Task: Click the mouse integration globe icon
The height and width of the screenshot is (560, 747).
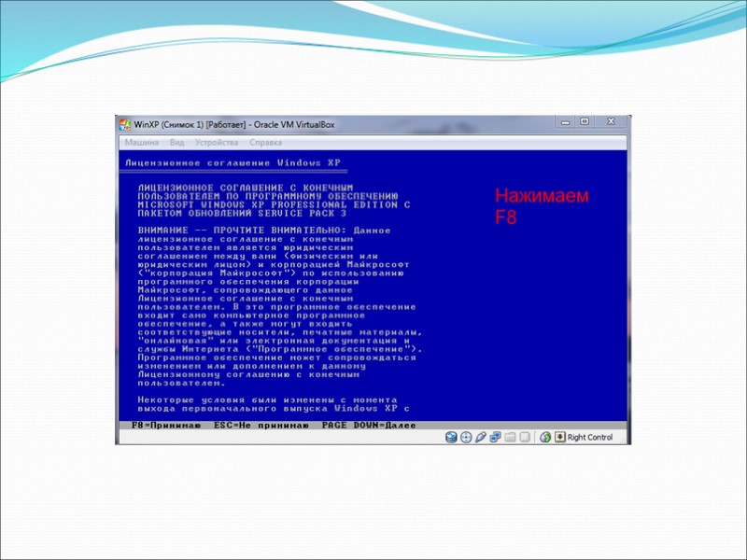Action: 545,437
